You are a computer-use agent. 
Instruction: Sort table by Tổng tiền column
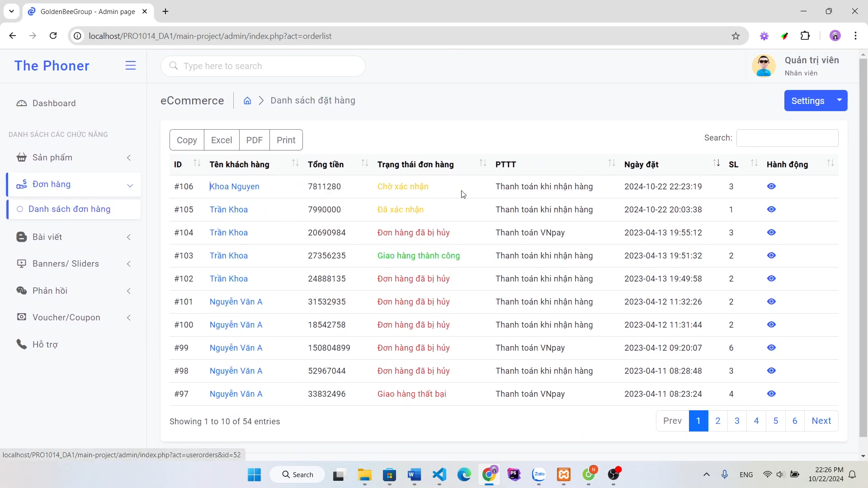pyautogui.click(x=338, y=164)
